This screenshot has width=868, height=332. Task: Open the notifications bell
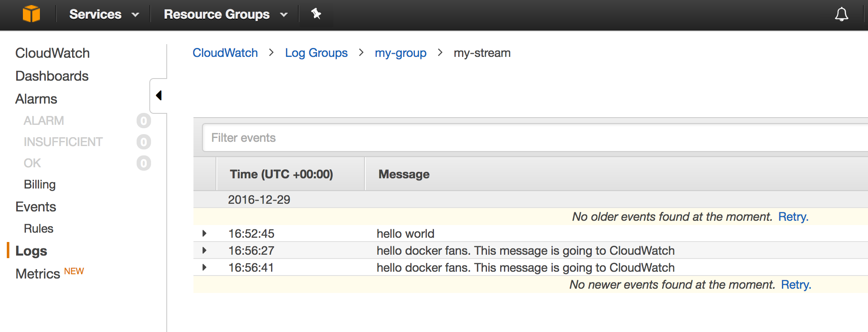841,14
